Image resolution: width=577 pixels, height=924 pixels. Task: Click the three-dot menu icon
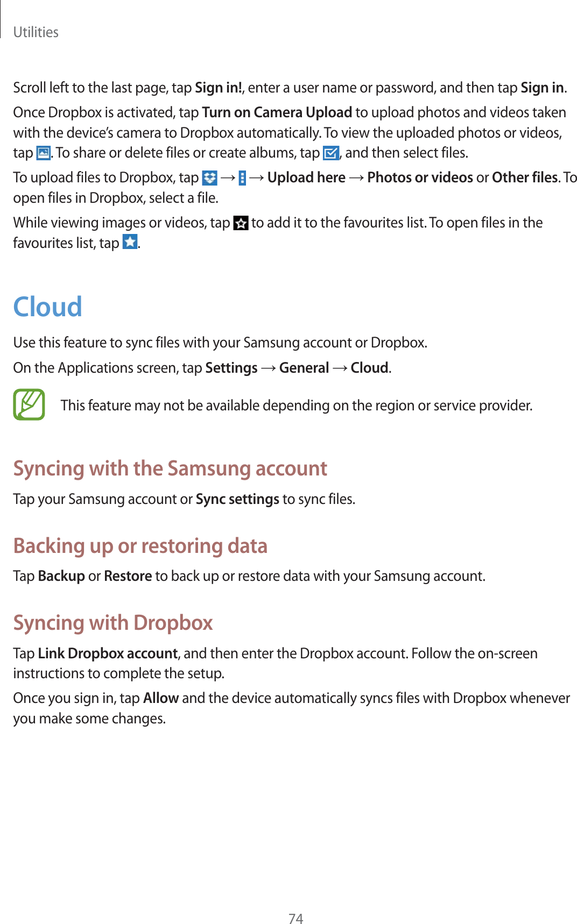(x=242, y=178)
